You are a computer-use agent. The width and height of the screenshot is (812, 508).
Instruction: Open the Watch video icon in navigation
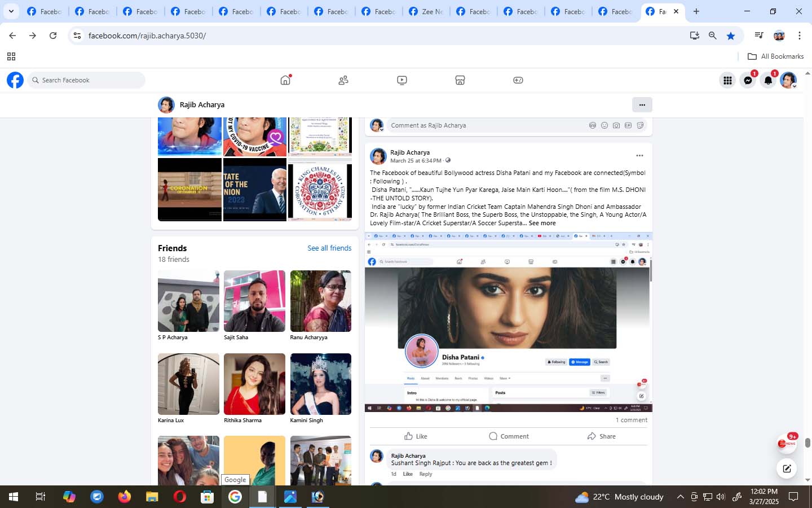[402, 80]
